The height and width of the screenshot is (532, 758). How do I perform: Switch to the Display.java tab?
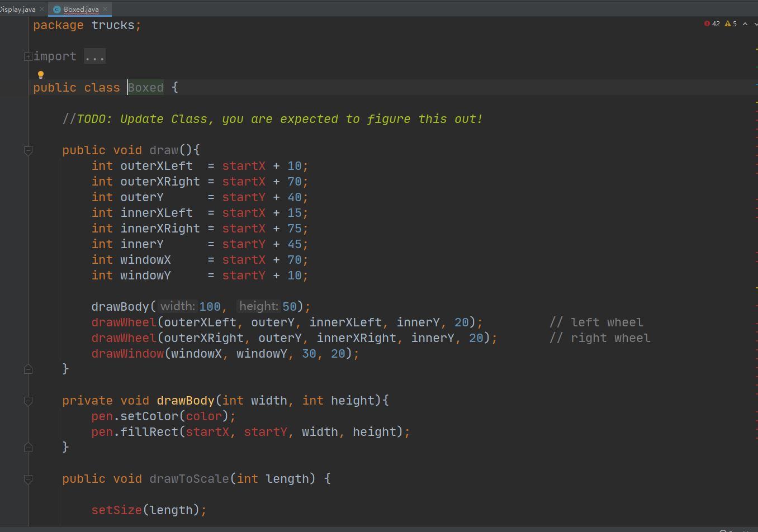click(x=18, y=9)
